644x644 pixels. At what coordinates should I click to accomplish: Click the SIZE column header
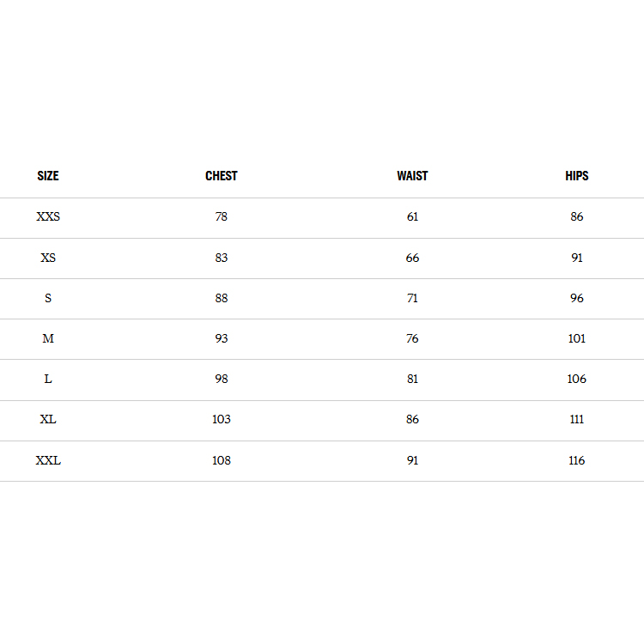click(x=48, y=176)
